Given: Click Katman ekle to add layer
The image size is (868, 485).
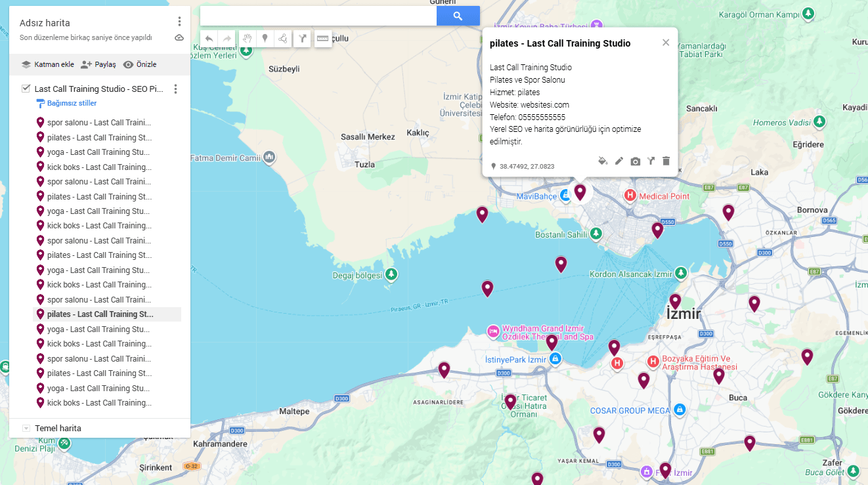Looking at the screenshot, I should coord(47,64).
